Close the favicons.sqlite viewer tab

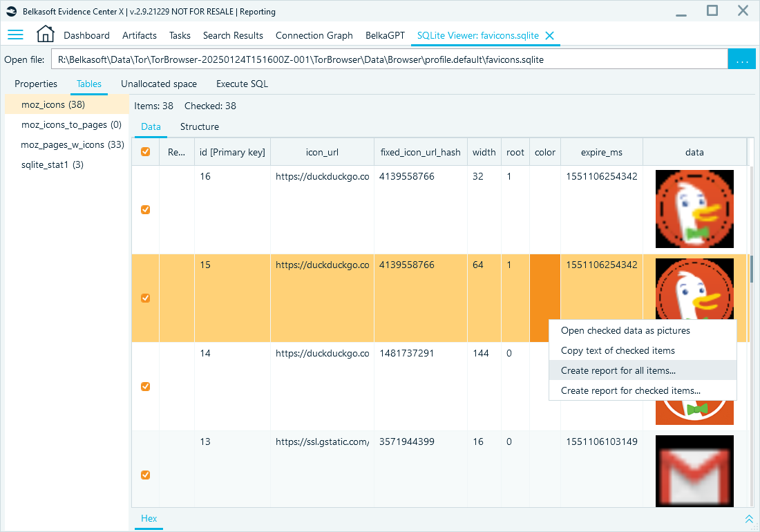(550, 35)
